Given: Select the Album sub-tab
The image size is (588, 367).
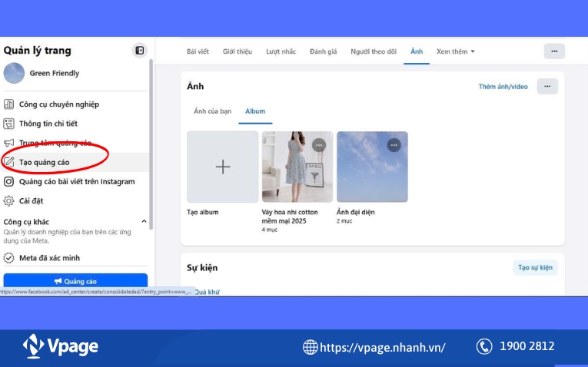Looking at the screenshot, I should click(255, 111).
